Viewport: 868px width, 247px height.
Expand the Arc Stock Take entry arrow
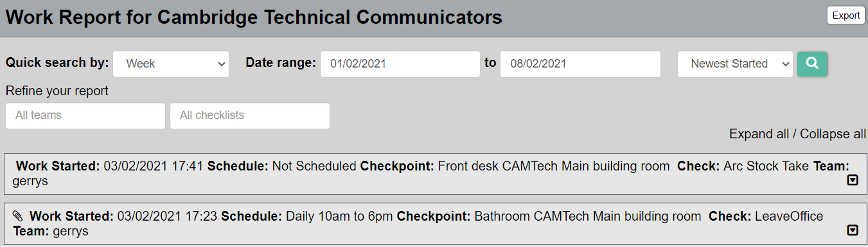point(853,181)
